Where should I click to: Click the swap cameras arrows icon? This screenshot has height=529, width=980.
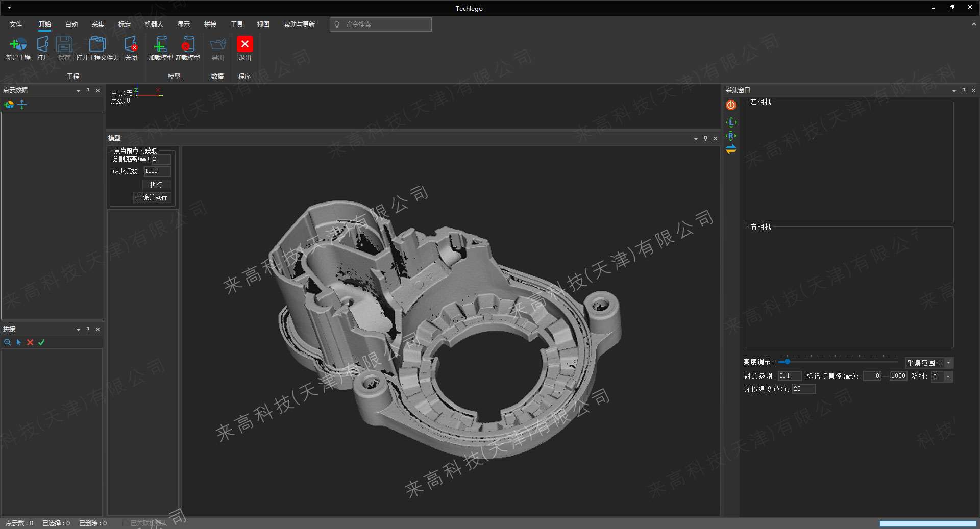[731, 149]
